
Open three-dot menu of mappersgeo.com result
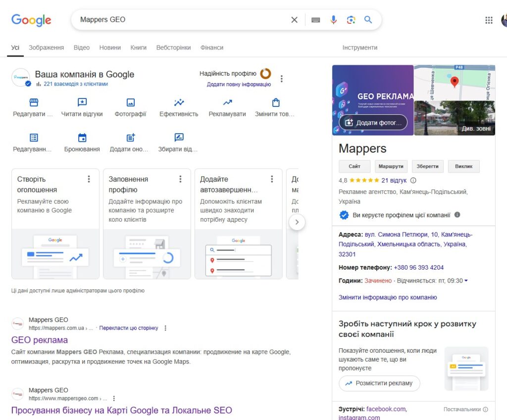[x=114, y=398]
